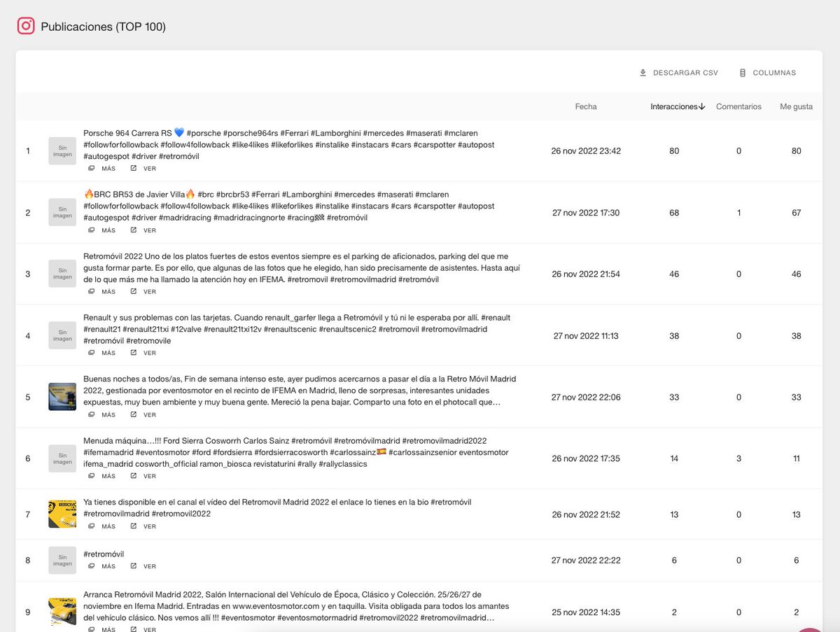The image size is (840, 632).
Task: Click the Publicaciones (TOP 100) heading
Action: (104, 27)
